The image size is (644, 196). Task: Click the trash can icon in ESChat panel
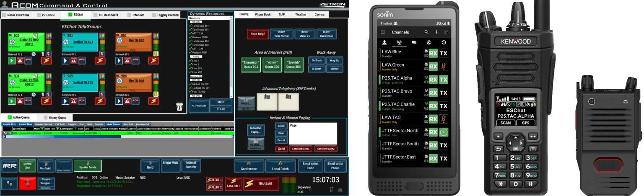tap(179, 107)
